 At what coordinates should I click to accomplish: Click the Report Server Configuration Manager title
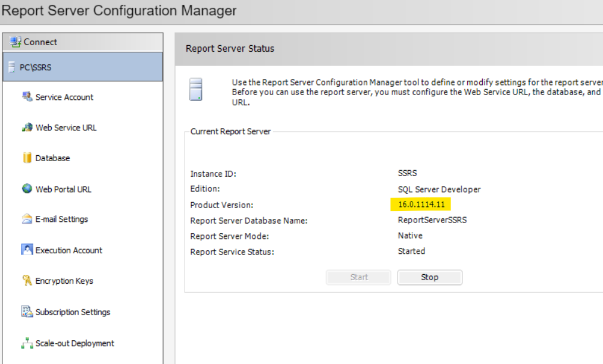119,10
